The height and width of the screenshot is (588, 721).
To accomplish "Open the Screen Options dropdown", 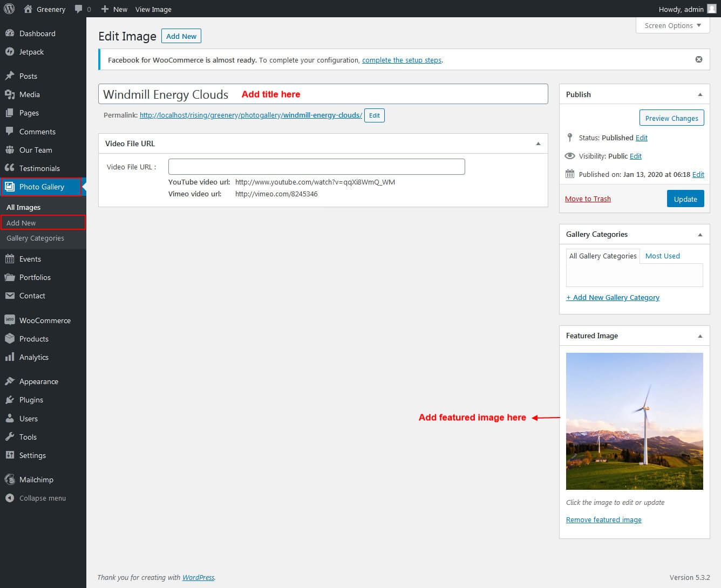I will 672,25.
